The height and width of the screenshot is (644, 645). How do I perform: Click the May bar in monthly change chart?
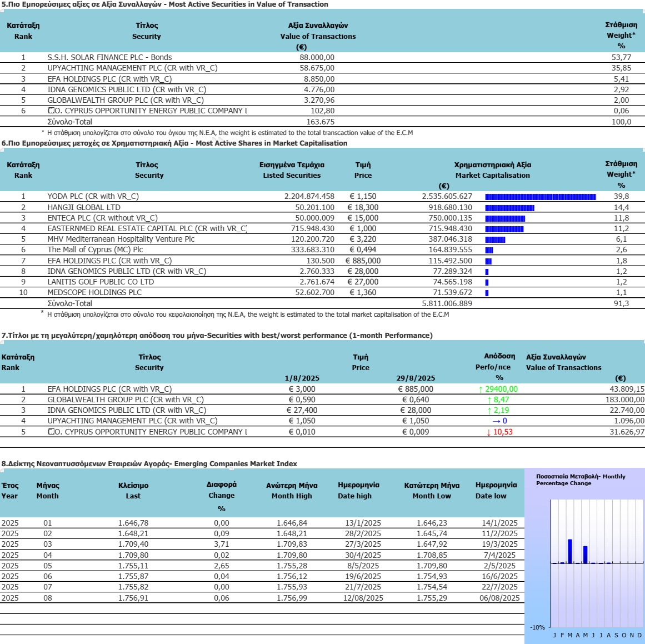tap(586, 555)
